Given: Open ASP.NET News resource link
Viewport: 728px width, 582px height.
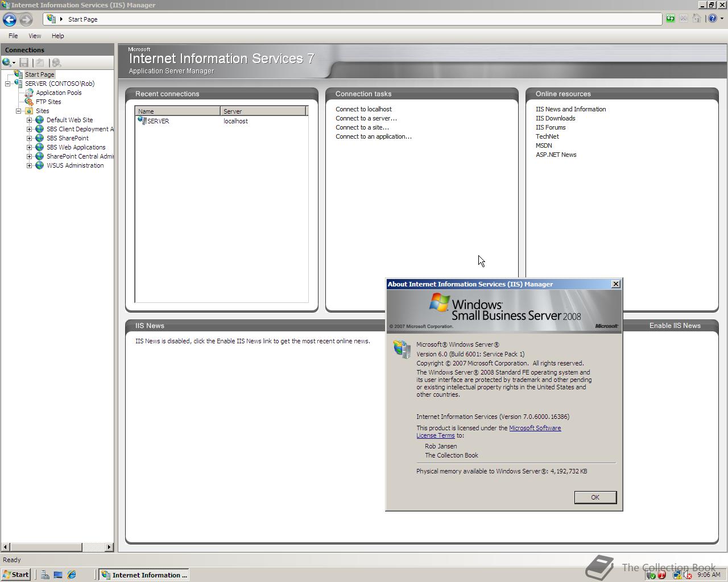Looking at the screenshot, I should [x=556, y=155].
